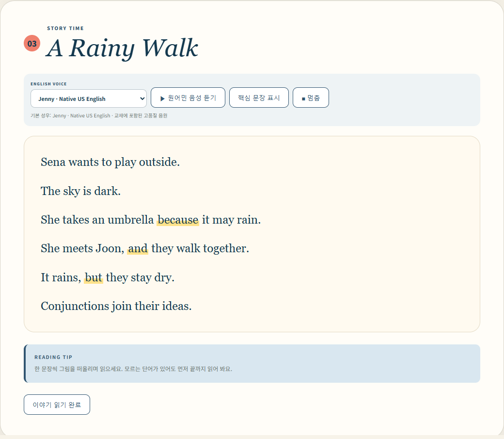The width and height of the screenshot is (504, 439).
Task: Click the "A Rainy Walk" title
Action: 122,48
